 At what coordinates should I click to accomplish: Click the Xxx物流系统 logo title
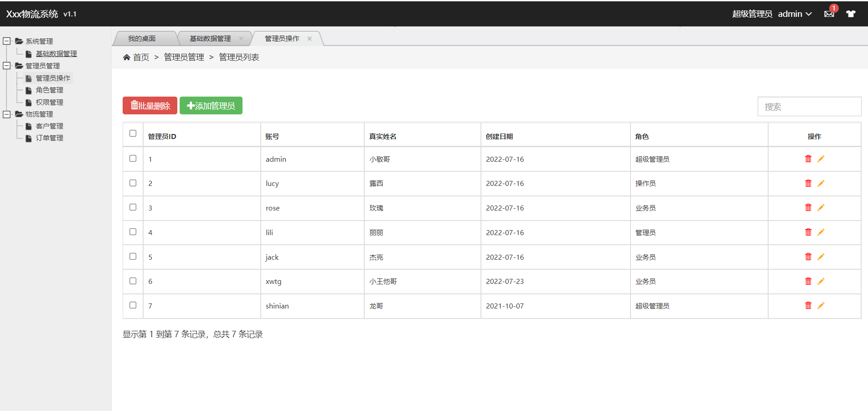(32, 14)
